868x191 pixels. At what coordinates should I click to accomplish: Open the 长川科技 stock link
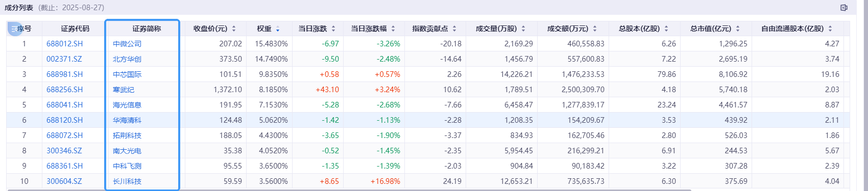[x=127, y=181]
